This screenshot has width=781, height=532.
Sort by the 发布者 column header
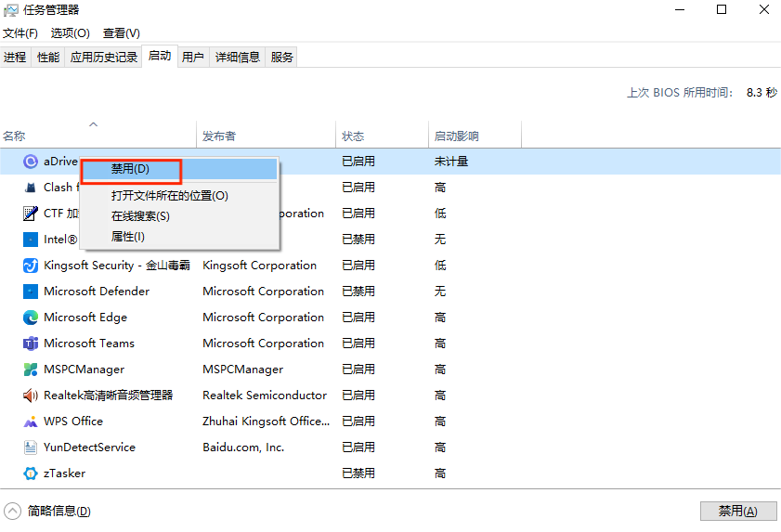pos(267,136)
